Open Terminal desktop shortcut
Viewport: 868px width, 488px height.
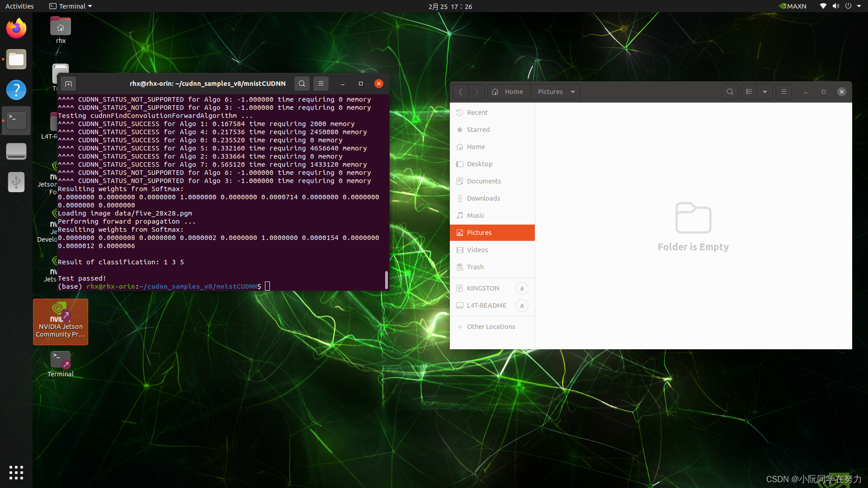pos(61,364)
